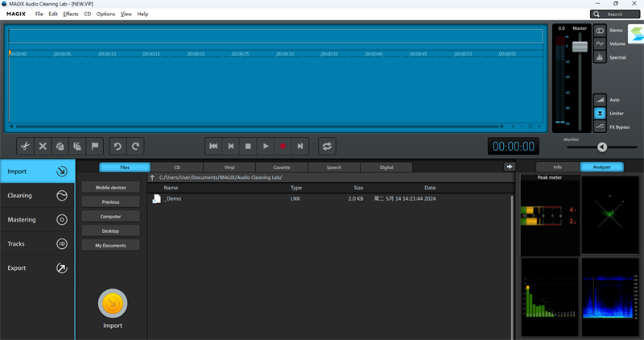The height and width of the screenshot is (340, 644).
Task: Stop playback
Action: tap(248, 146)
